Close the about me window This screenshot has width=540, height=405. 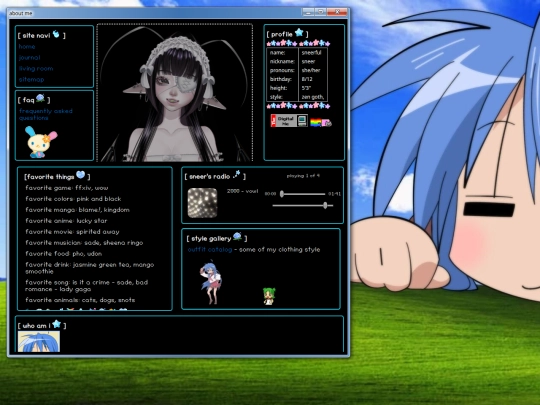[x=337, y=12]
